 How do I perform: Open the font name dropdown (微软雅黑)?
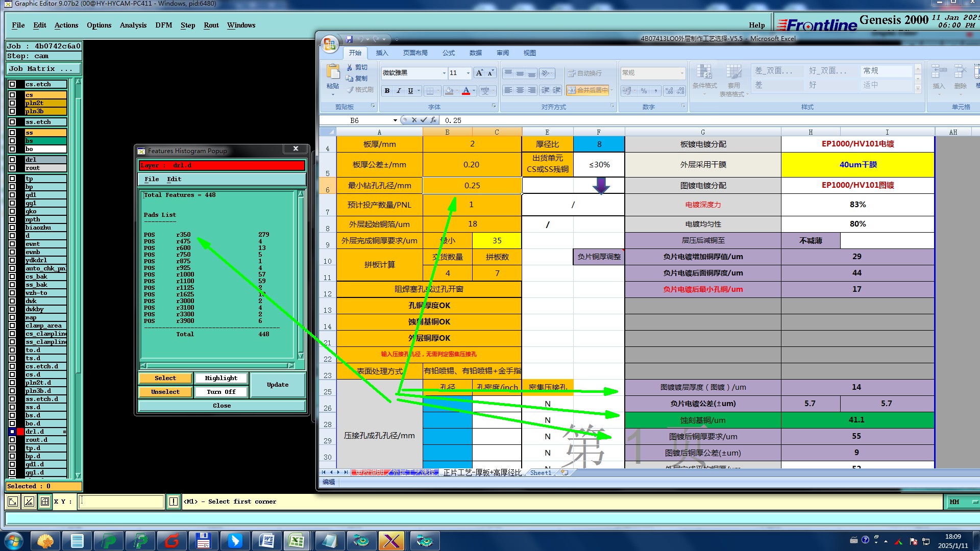point(444,73)
